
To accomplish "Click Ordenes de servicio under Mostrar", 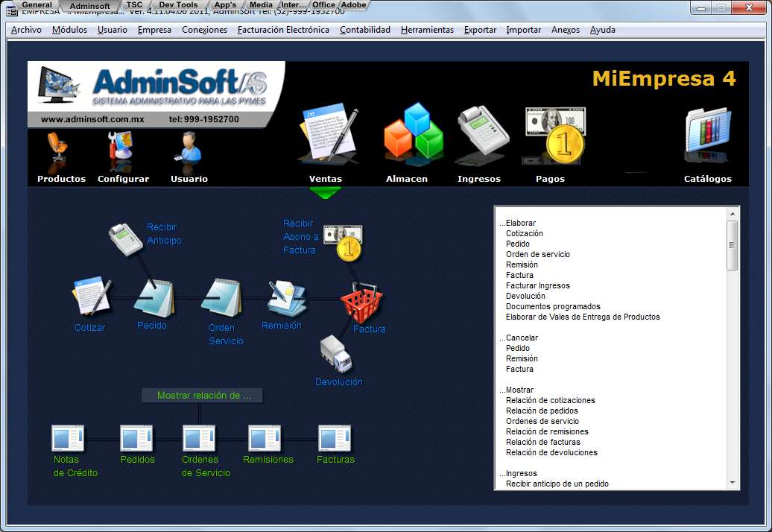I will coord(542,421).
